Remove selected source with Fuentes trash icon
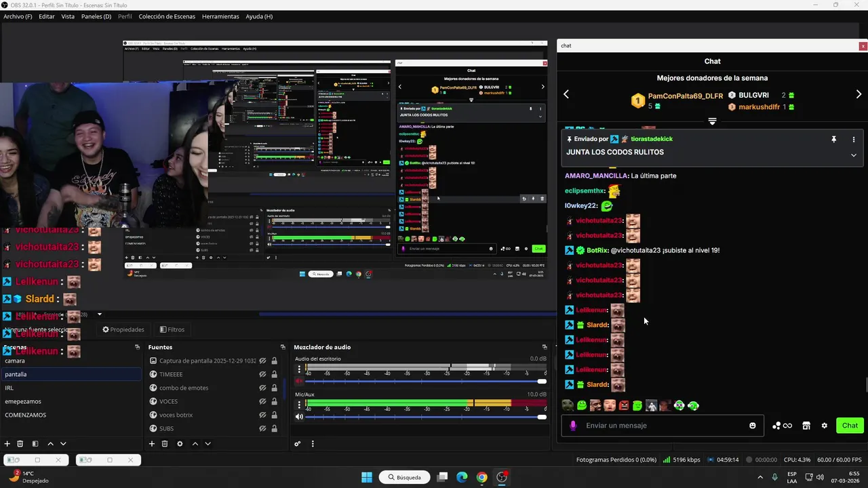Image resolution: width=868 pixels, height=488 pixels. [x=165, y=444]
